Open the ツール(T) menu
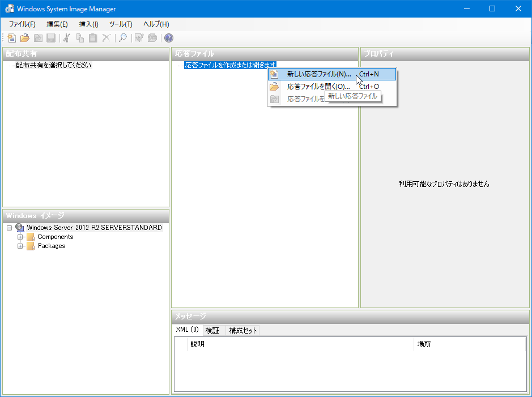Viewport: 532px width, 397px height. (121, 24)
